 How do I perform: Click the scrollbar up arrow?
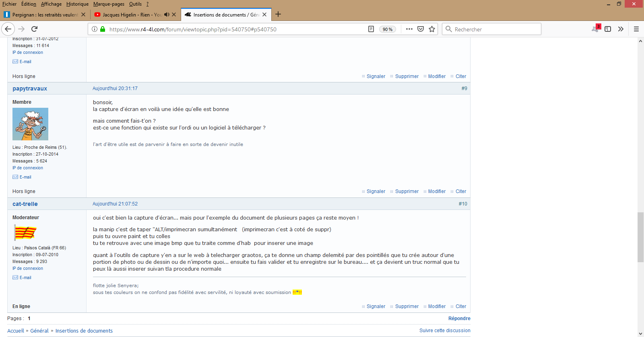tap(640, 41)
